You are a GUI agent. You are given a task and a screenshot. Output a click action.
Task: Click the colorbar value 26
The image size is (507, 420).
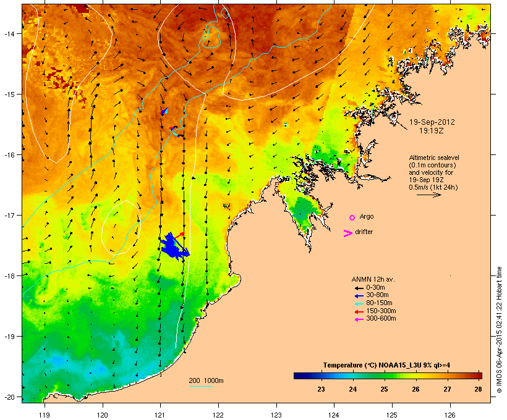pyautogui.click(x=416, y=389)
